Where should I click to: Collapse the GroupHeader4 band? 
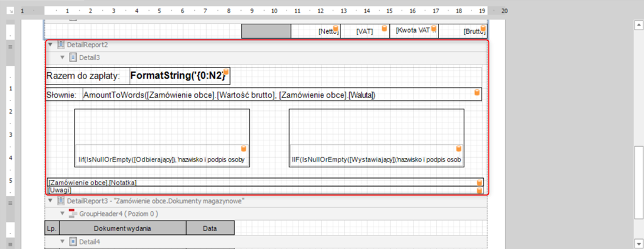click(x=63, y=214)
